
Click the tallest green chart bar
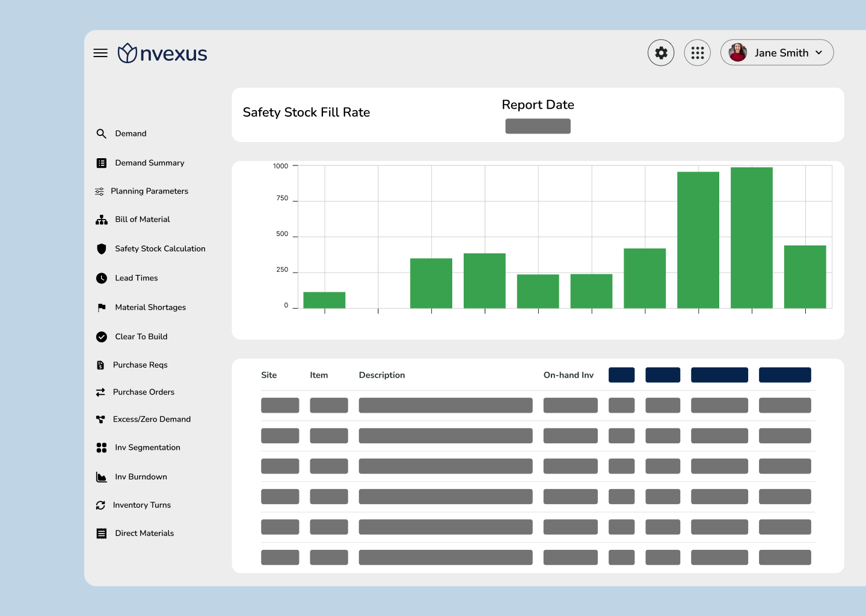click(752, 238)
